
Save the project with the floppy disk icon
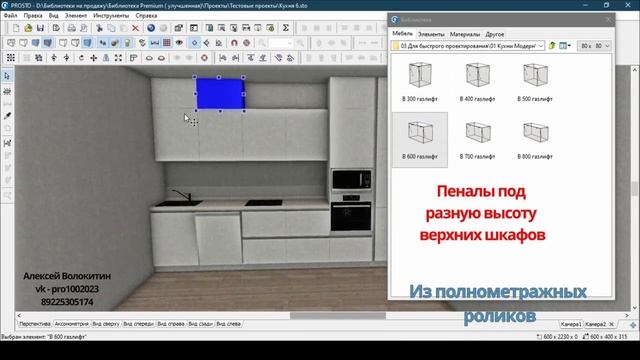(x=40, y=28)
